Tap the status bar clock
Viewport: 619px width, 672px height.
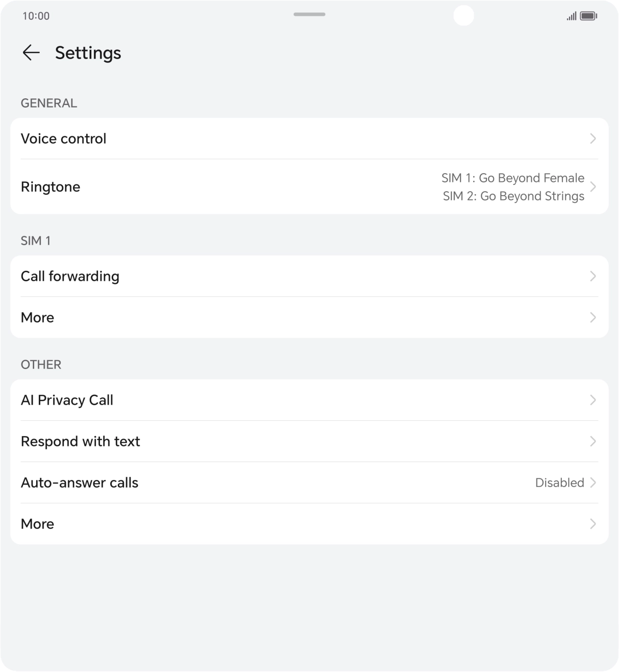pyautogui.click(x=36, y=16)
